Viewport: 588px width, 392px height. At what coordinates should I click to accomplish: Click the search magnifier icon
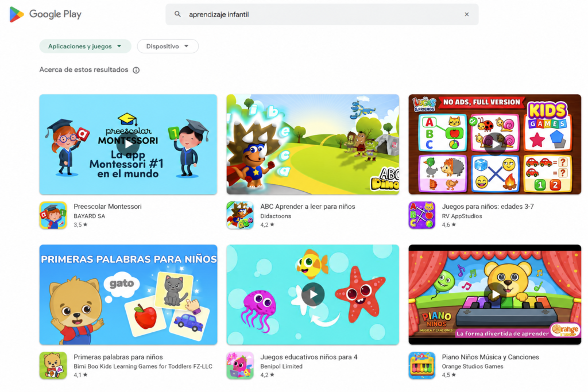point(178,14)
